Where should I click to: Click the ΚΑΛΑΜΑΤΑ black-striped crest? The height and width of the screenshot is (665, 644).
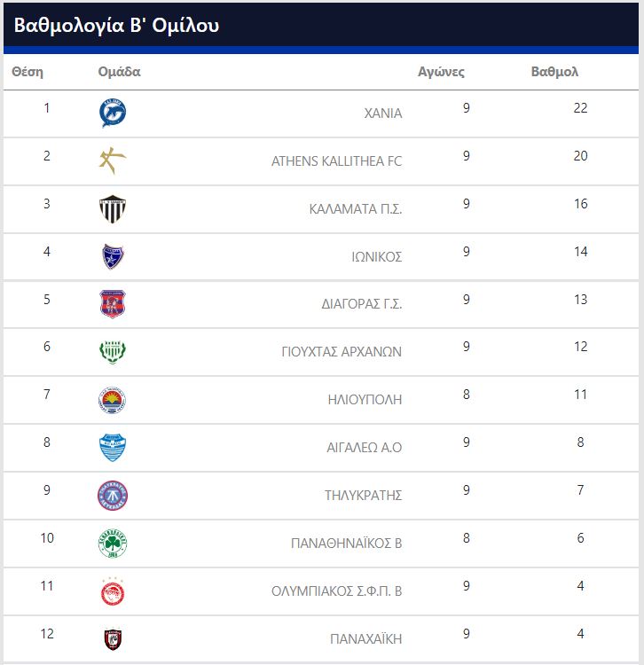click(x=113, y=208)
